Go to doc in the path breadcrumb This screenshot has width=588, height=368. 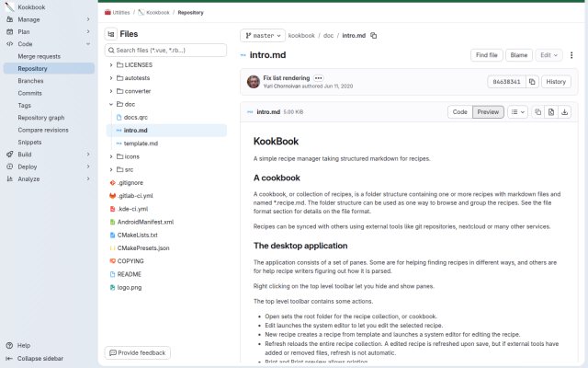[328, 36]
